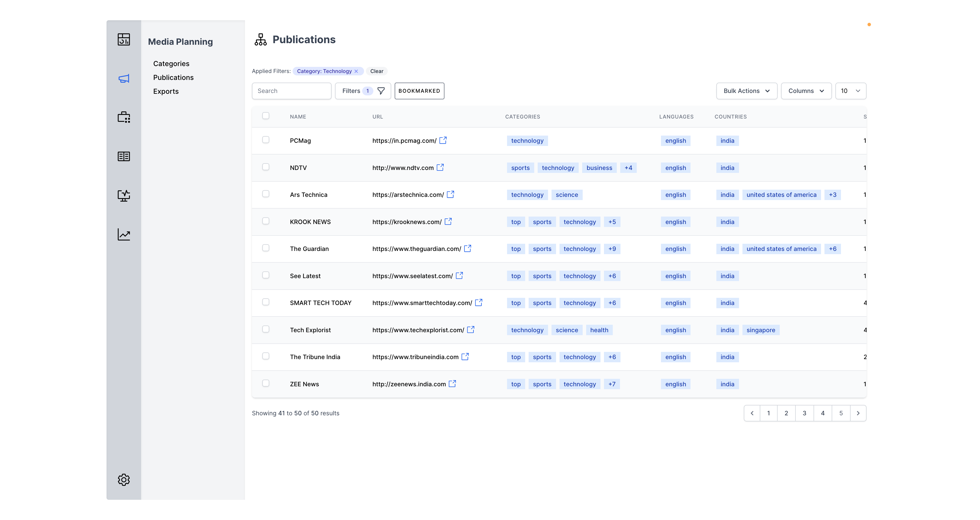Go to Categories in side menu
This screenshot has width=980, height=520.
pos(171,64)
